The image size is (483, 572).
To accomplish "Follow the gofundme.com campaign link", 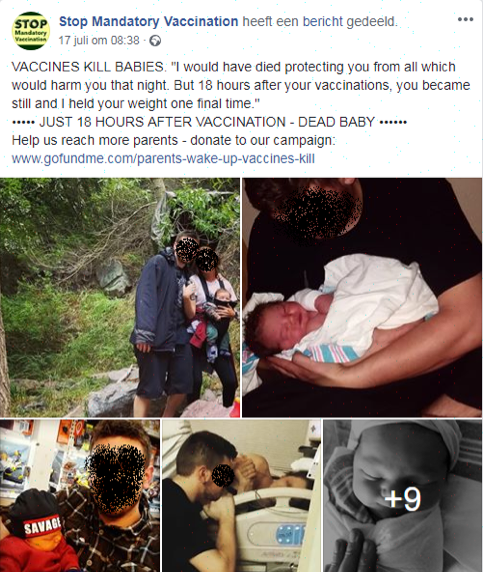I will [163, 159].
